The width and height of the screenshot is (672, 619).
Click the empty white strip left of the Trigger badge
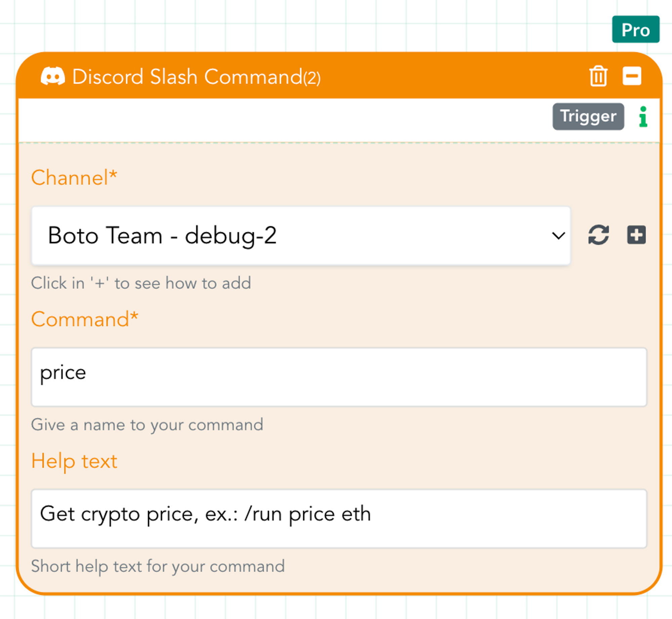[269, 120]
